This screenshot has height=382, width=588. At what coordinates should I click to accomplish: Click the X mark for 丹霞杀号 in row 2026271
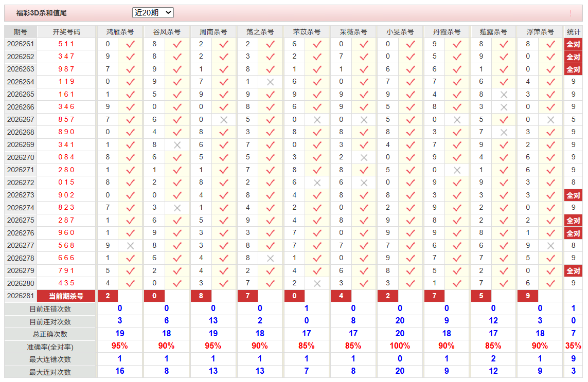pyautogui.click(x=457, y=170)
